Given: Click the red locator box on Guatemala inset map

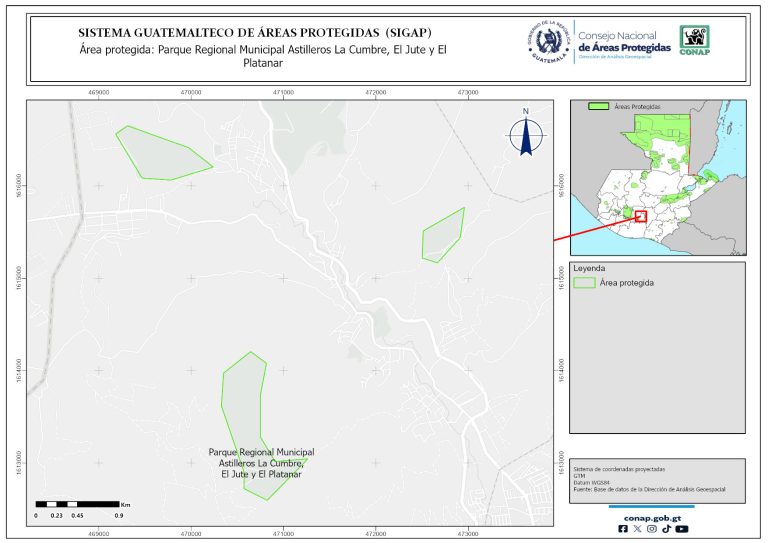Looking at the screenshot, I should coord(640,215).
